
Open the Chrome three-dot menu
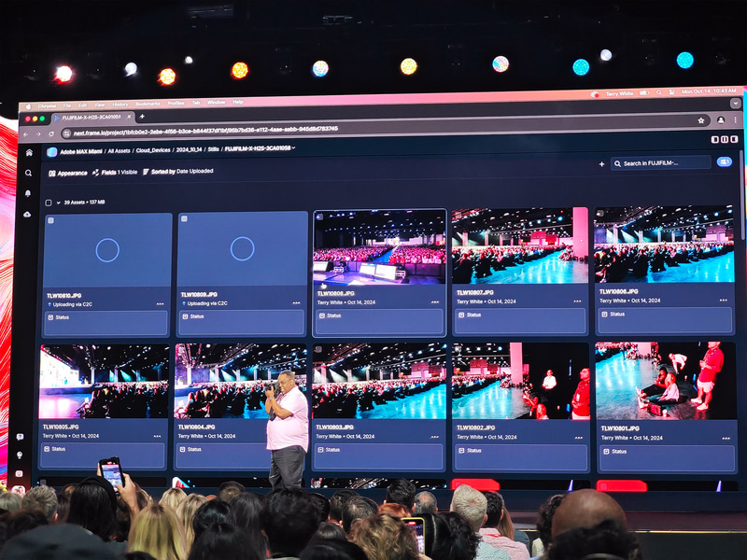tap(735, 120)
